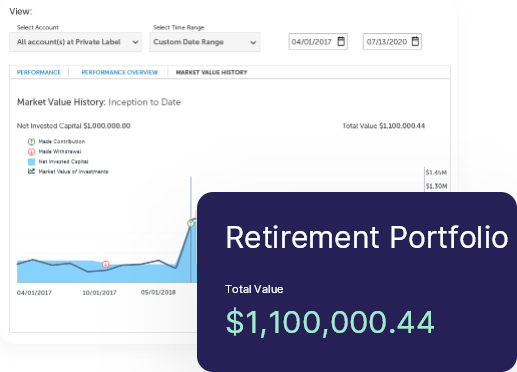Click the green $1,100,000.44 value on card
517x372 pixels.
pyautogui.click(x=330, y=322)
